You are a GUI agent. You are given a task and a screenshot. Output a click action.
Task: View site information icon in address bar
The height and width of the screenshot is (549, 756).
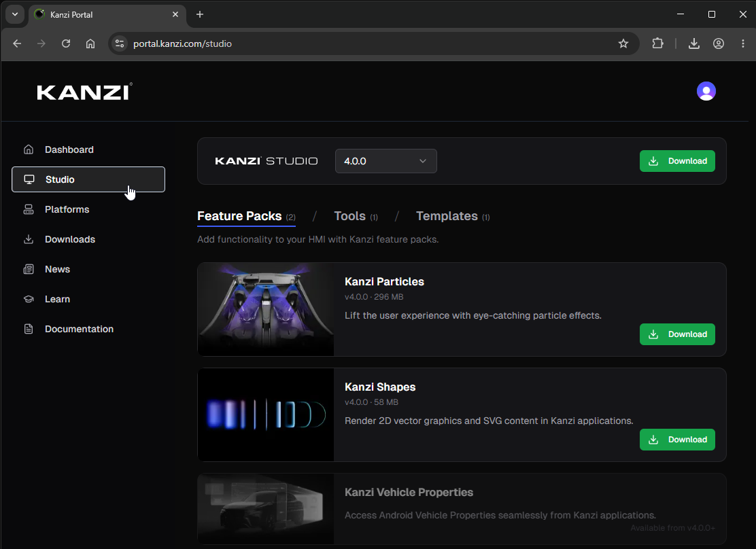[x=120, y=43]
